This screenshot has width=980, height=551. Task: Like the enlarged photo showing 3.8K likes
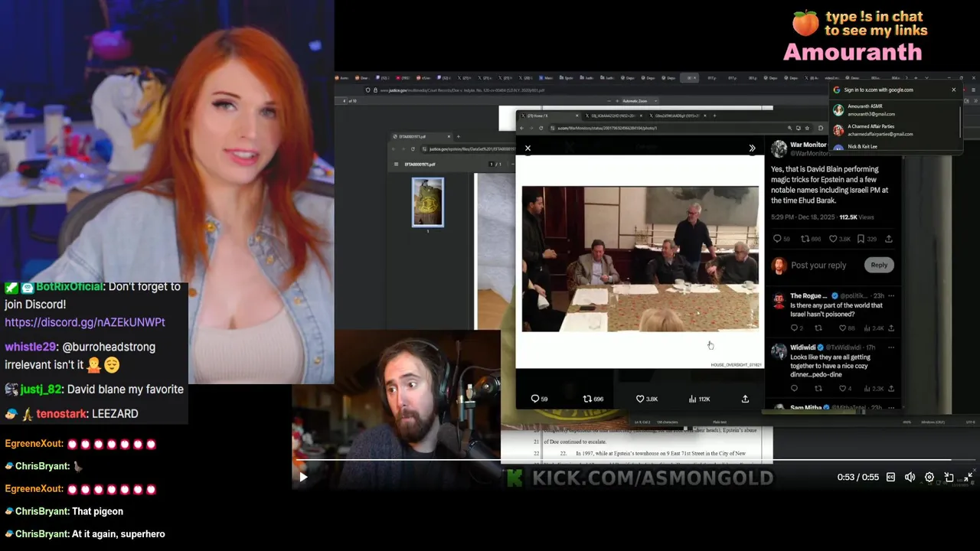[x=646, y=399]
